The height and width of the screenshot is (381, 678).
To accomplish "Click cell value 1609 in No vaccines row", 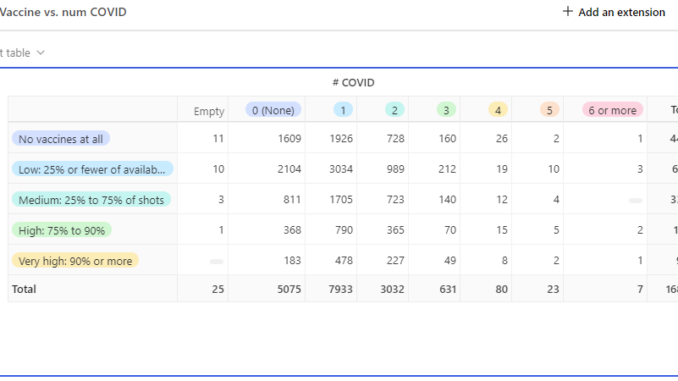I will point(289,138).
